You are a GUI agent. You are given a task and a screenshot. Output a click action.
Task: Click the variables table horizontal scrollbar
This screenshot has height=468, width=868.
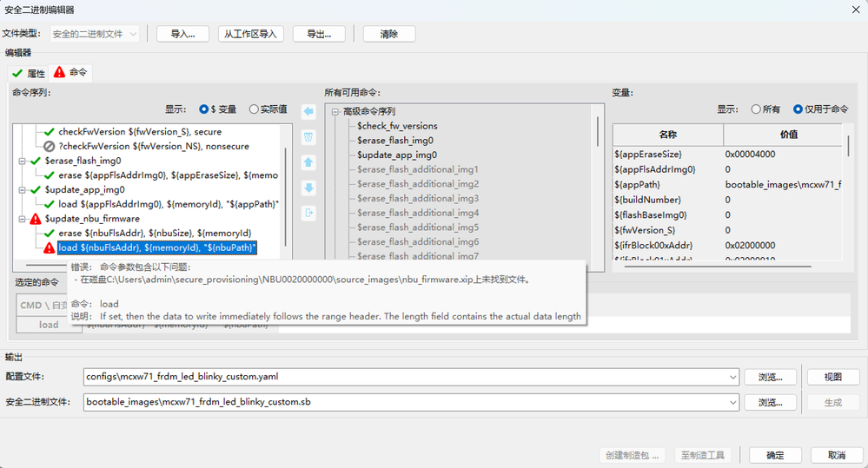tap(718, 266)
